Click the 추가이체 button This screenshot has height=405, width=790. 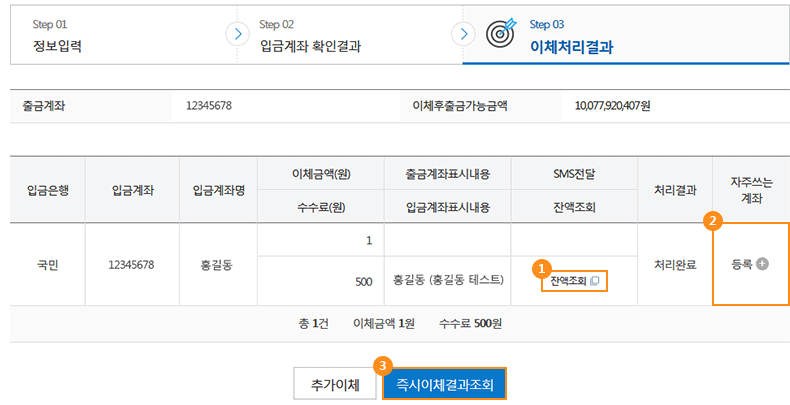335,385
